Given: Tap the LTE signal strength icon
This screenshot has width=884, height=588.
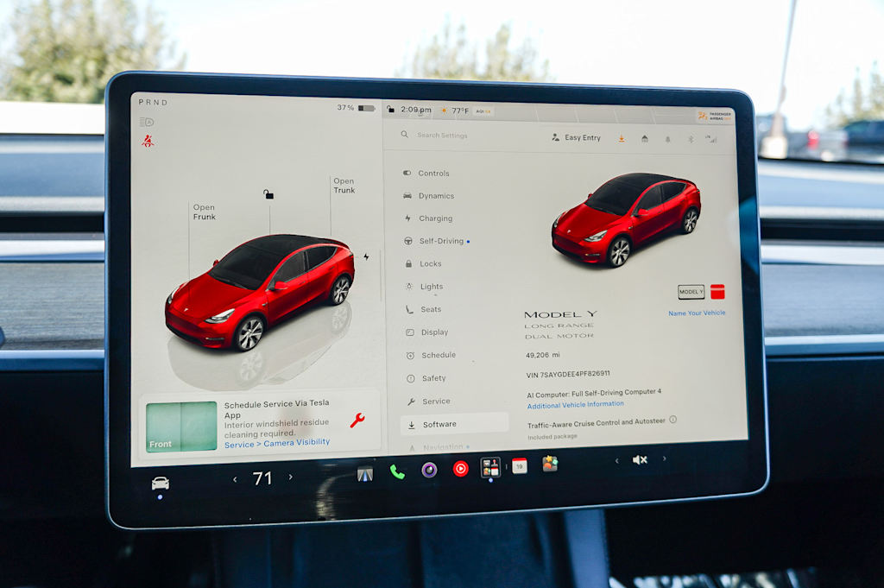Looking at the screenshot, I should 711,139.
